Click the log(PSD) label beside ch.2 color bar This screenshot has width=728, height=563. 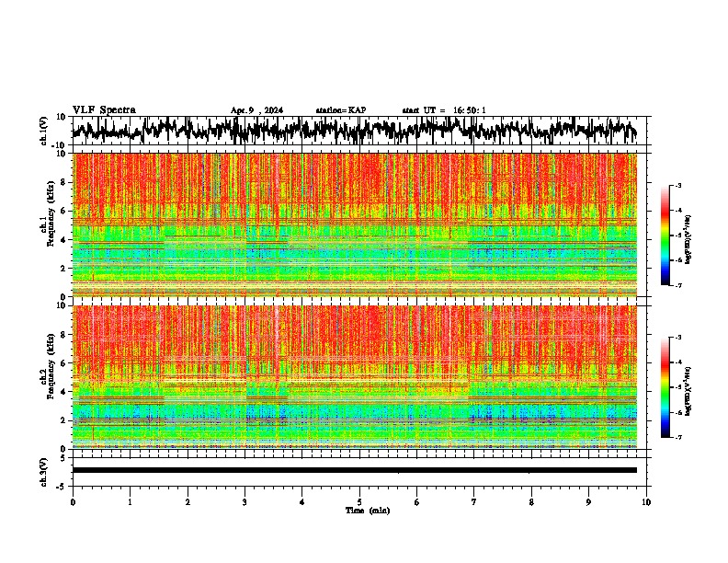pos(688,390)
